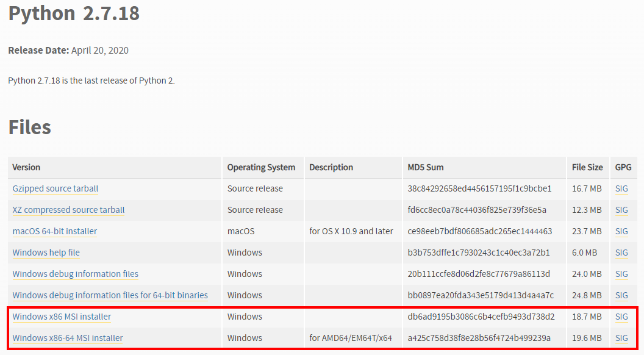Open the SIG link for Windows help file
The width and height of the screenshot is (644, 355).
[621, 253]
